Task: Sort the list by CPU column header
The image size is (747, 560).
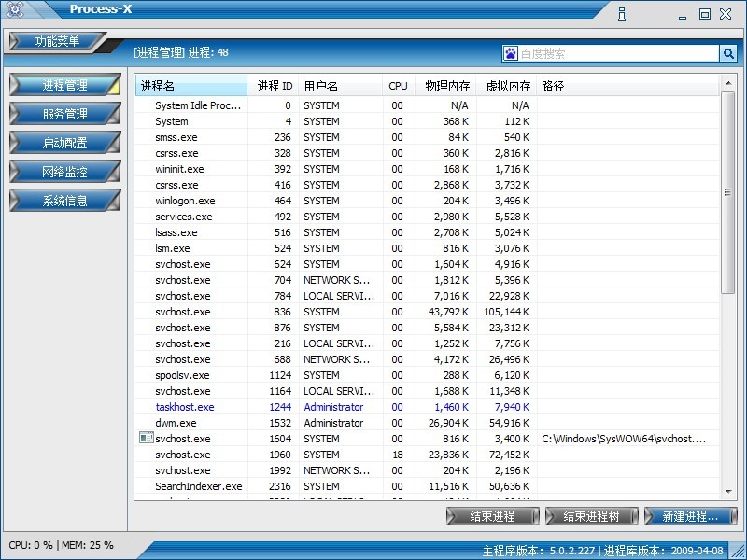Action: coord(398,86)
